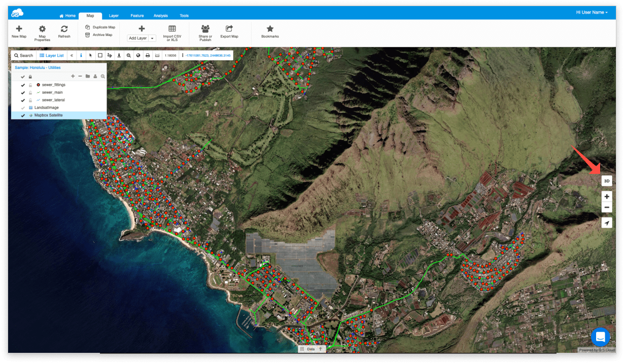Open the Map Properties settings
624x364 pixels.
42,33
